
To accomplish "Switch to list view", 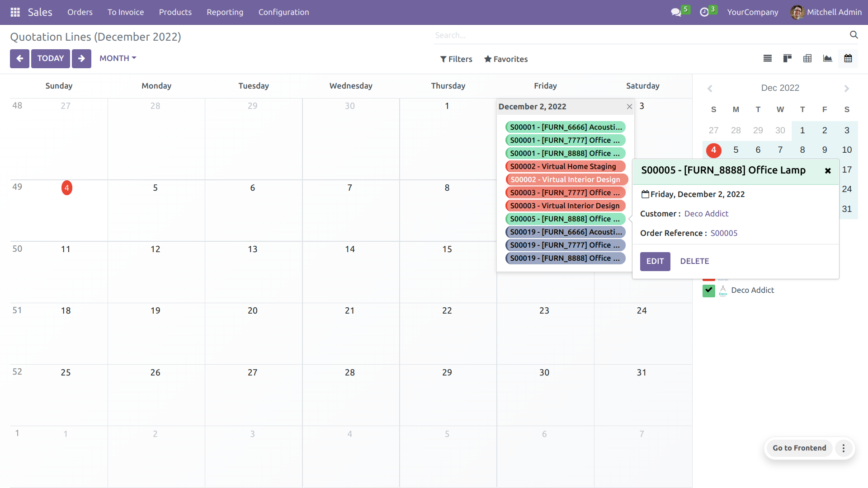I will pos(767,58).
